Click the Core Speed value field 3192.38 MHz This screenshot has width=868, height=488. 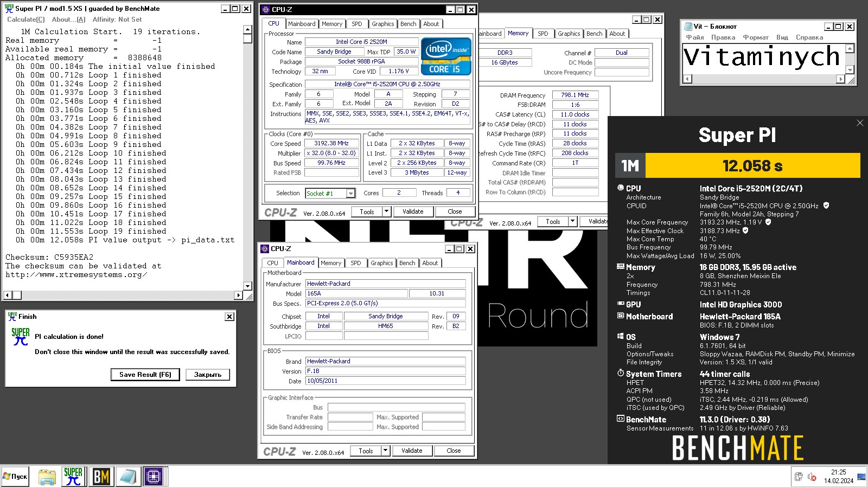331,144
